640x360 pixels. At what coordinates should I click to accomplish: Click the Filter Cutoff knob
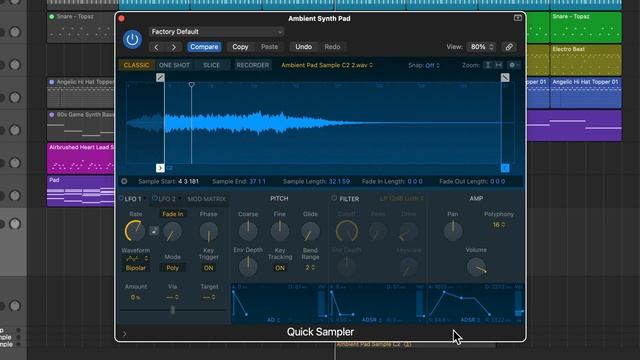click(347, 231)
